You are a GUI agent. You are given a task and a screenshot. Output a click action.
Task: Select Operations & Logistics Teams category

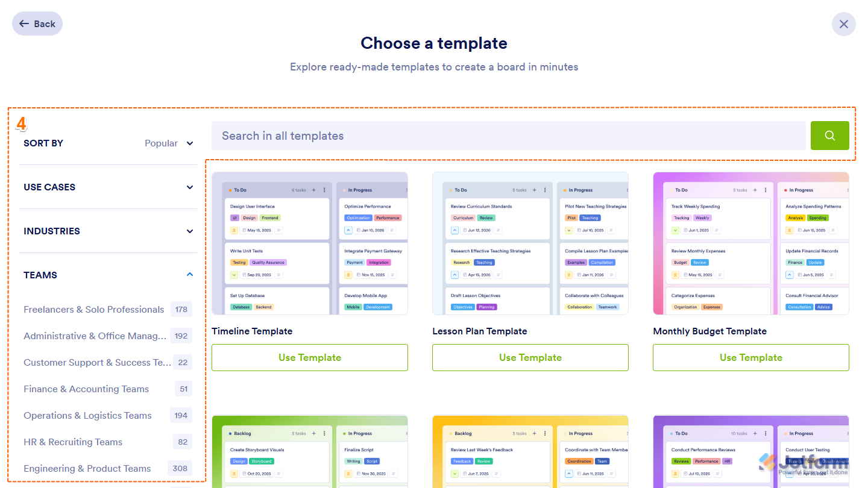(x=87, y=416)
